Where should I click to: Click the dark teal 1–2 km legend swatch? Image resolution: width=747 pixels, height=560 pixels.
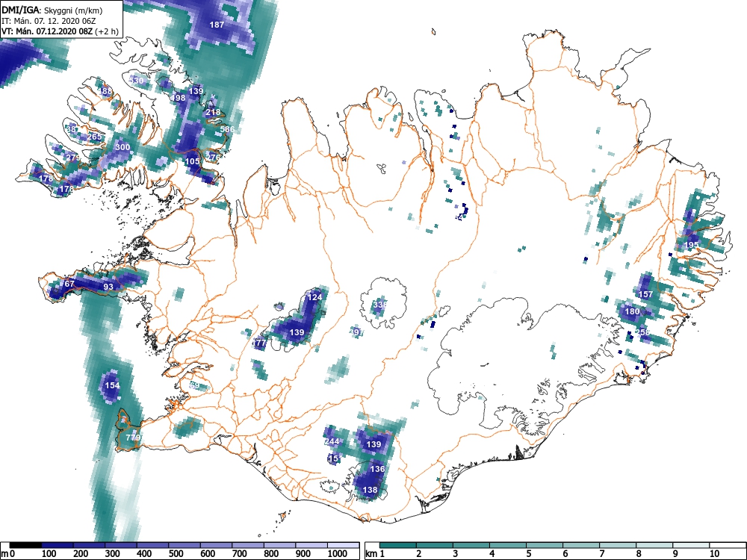[x=398, y=545]
